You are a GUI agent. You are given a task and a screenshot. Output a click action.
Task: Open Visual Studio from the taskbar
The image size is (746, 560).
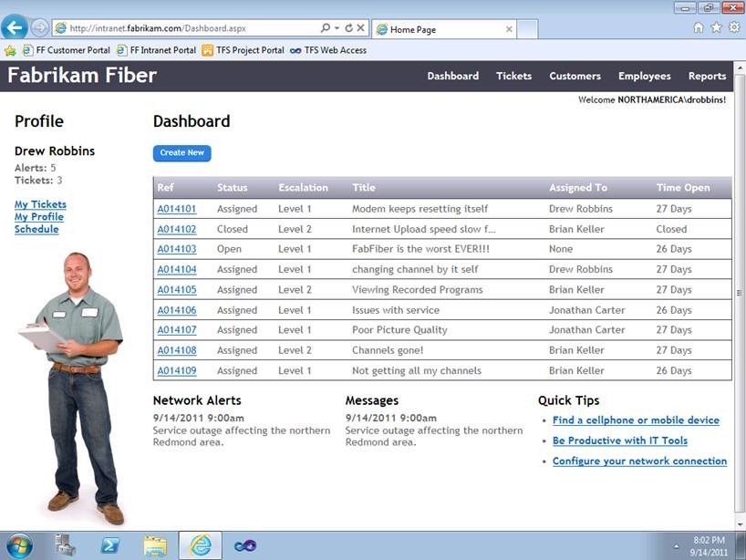[245, 544]
